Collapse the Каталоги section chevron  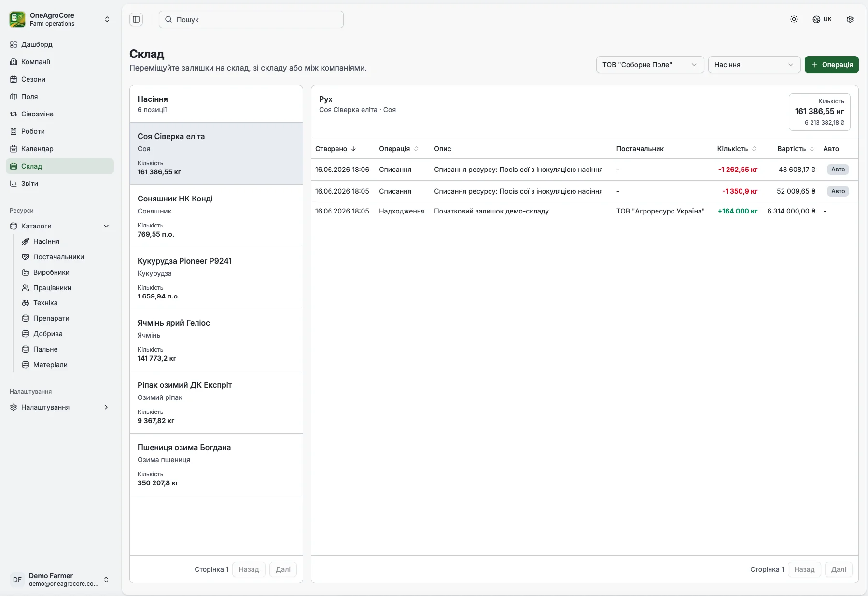tap(106, 226)
